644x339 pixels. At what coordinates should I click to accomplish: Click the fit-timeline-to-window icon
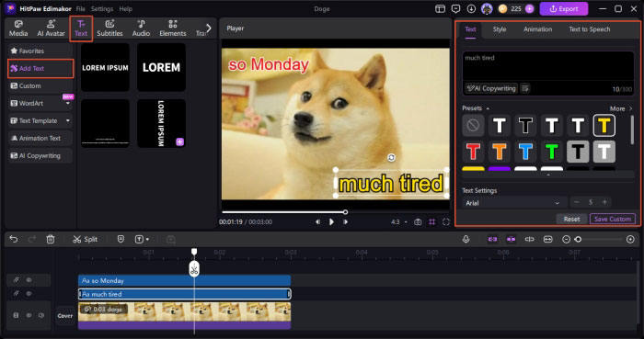pos(548,239)
